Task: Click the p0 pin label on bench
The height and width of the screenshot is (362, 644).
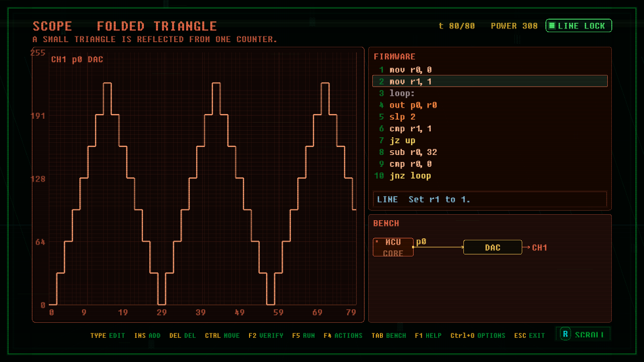Action: click(x=421, y=242)
